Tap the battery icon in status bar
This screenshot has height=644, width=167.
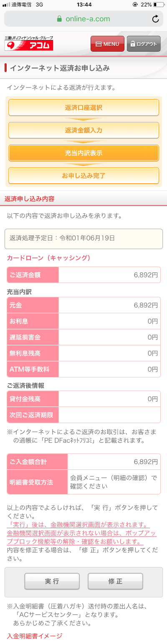click(159, 5)
